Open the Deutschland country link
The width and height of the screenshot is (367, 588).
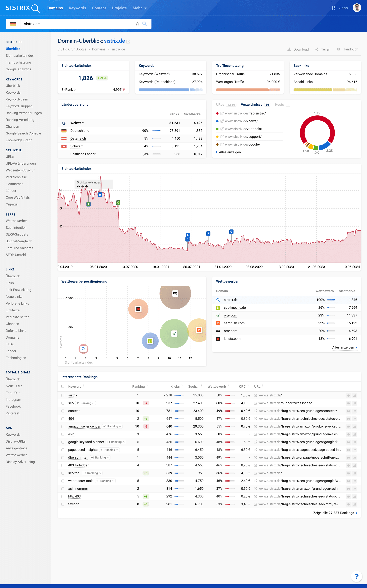click(x=80, y=131)
